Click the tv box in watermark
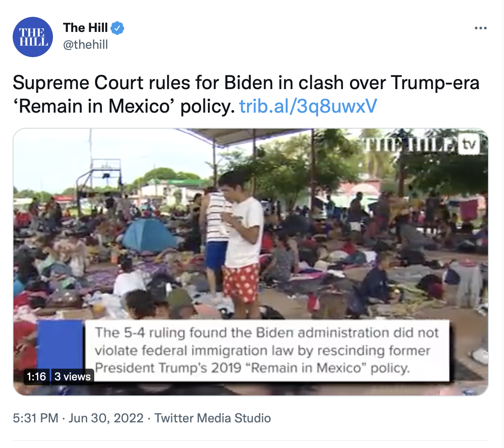Viewport: 504px width, 448px height. [469, 145]
